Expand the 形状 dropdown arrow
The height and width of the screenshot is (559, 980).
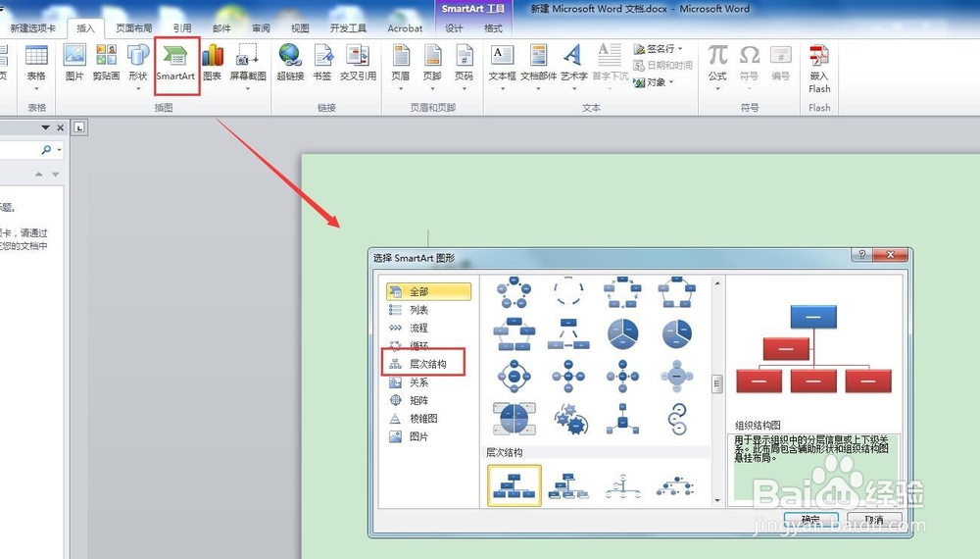pyautogui.click(x=138, y=89)
